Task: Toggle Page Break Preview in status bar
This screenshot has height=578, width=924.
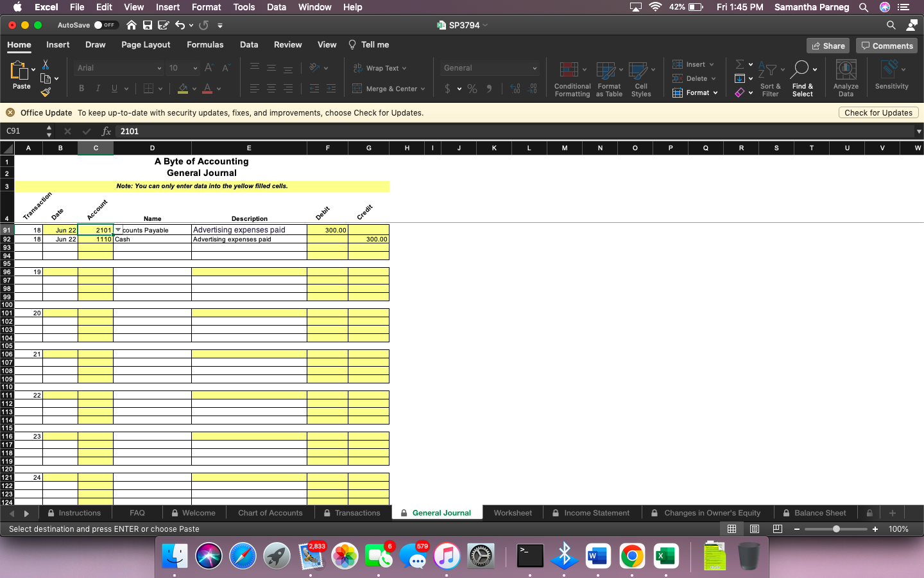Action: (x=778, y=529)
